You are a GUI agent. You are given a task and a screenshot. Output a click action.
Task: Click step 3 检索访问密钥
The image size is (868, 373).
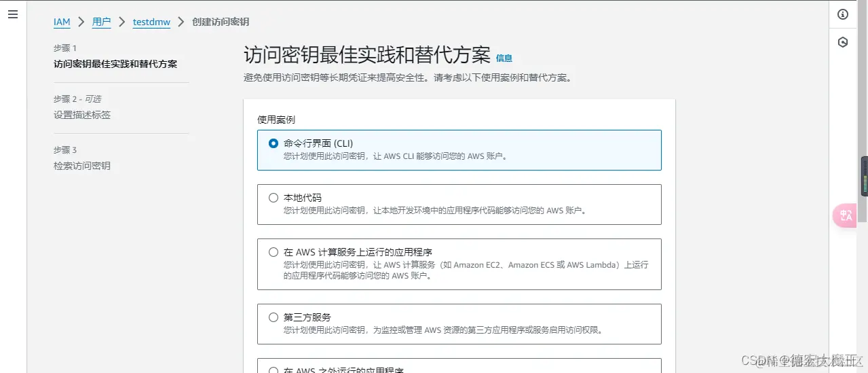tap(82, 166)
